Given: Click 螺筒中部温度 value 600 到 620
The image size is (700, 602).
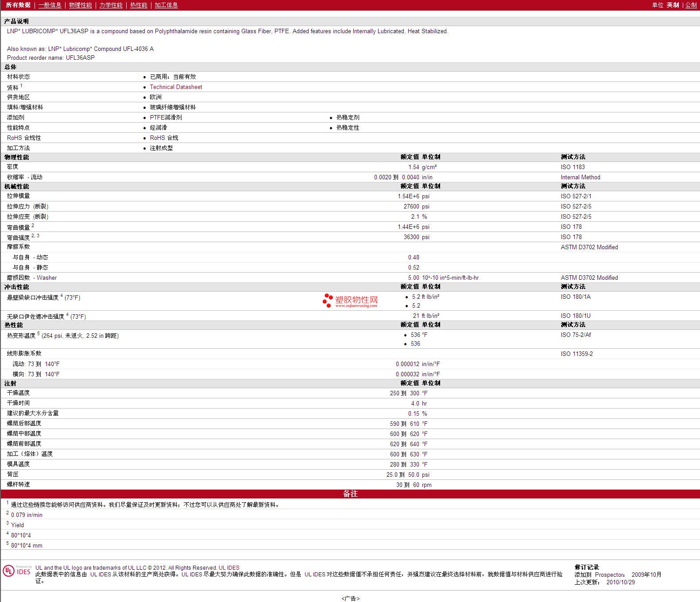Looking at the screenshot, I should coord(404,434).
